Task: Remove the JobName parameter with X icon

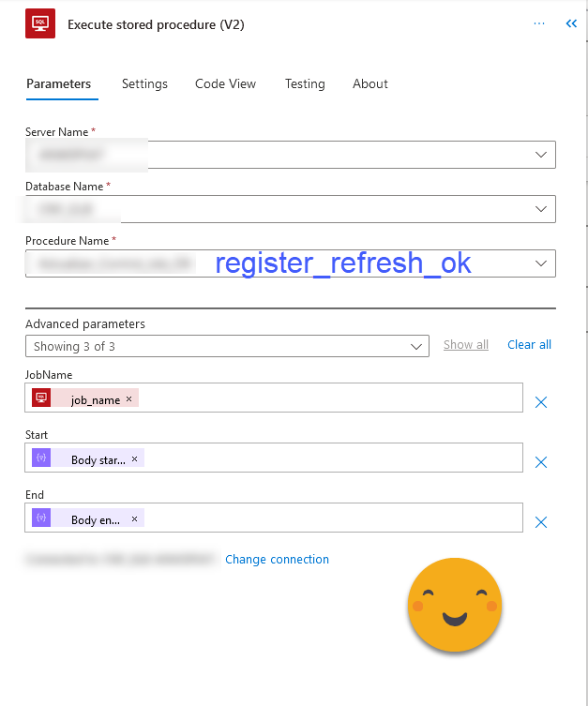Action: 541,402
